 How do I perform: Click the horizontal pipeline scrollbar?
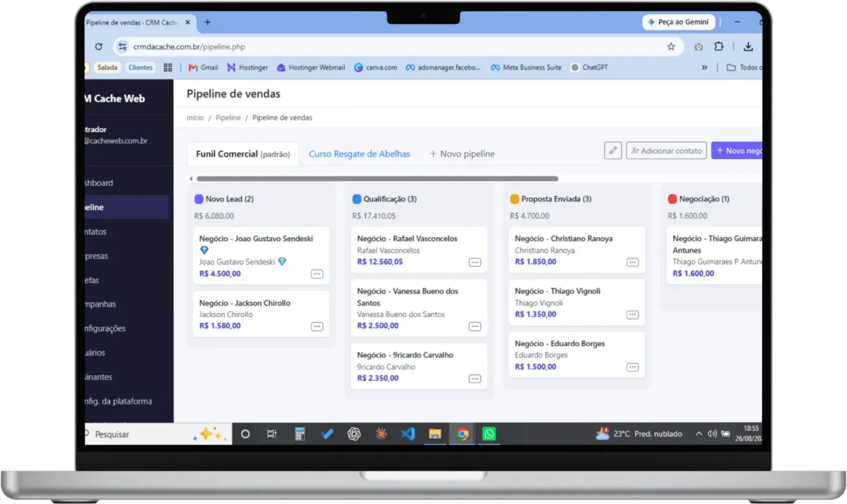377,178
